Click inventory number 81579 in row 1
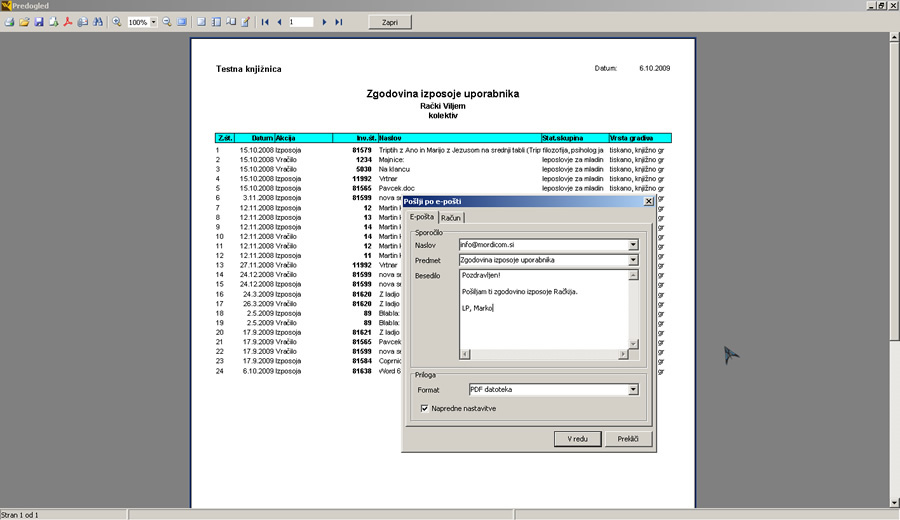This screenshot has width=900, height=520. 362,150
